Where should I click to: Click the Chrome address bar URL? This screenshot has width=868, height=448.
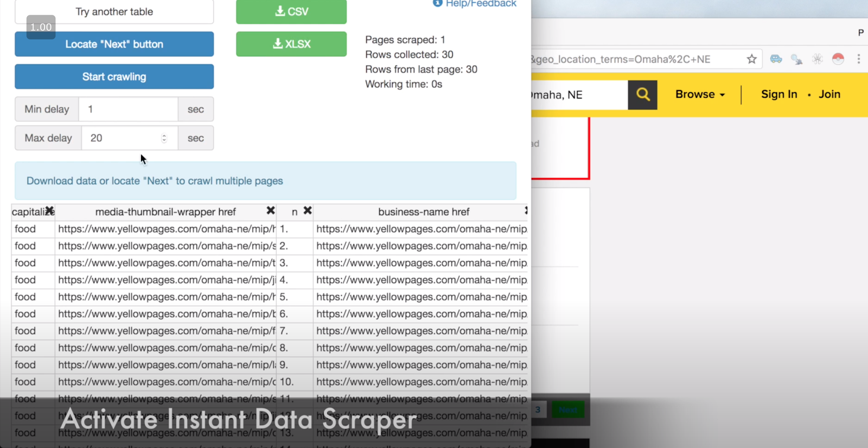pos(621,59)
